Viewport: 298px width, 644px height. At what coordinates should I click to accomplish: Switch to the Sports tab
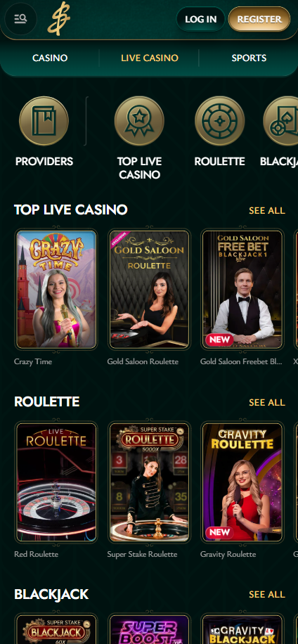pos(249,58)
